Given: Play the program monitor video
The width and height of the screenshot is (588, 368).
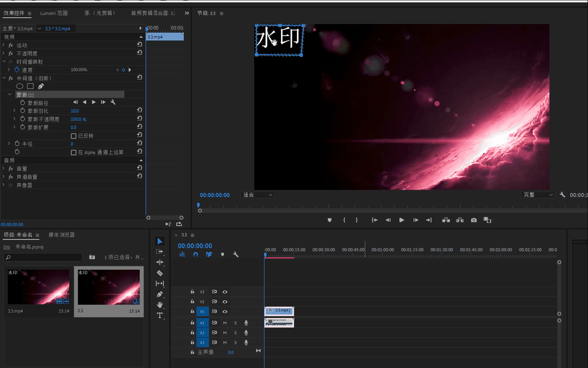Looking at the screenshot, I should tap(401, 220).
